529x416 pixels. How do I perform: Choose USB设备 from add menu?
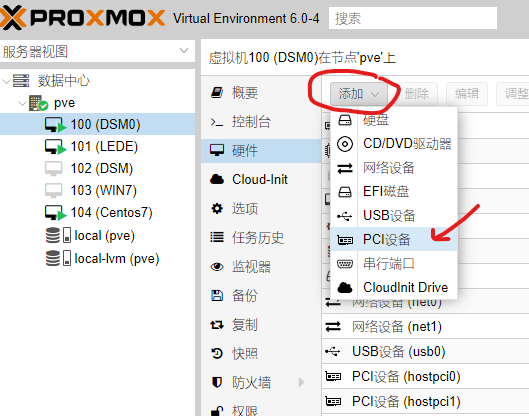(x=394, y=216)
